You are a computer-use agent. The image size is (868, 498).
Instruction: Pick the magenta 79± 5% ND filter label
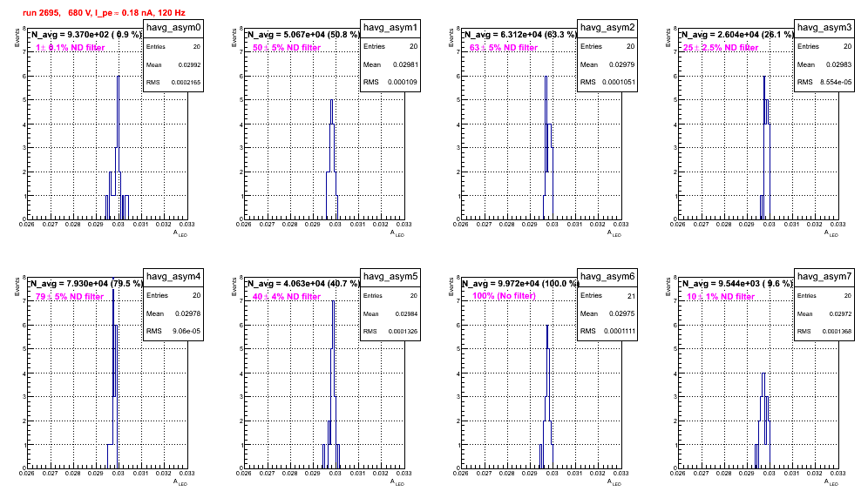click(x=70, y=297)
